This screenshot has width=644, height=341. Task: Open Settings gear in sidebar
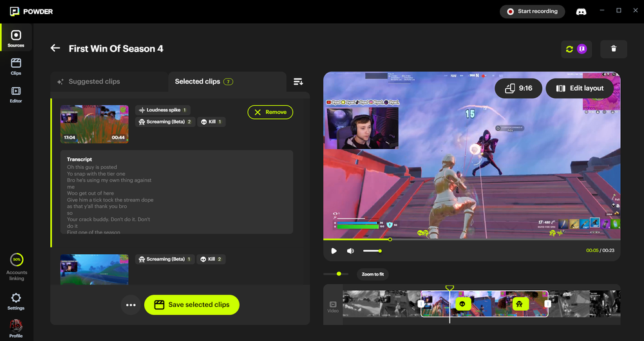tap(16, 300)
